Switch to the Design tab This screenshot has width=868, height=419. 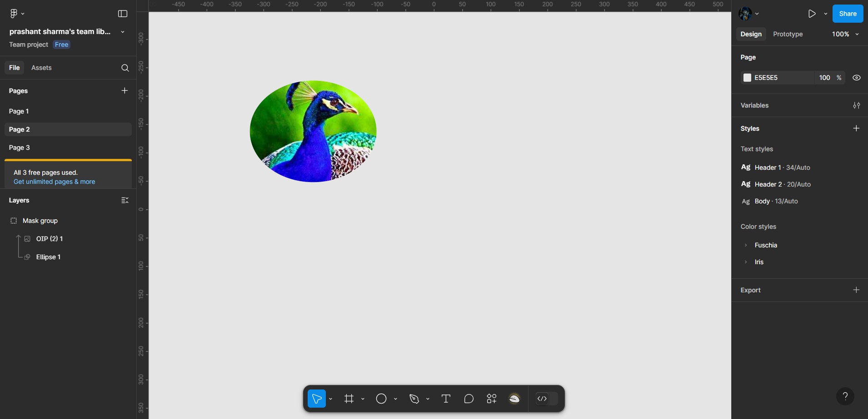click(x=751, y=34)
